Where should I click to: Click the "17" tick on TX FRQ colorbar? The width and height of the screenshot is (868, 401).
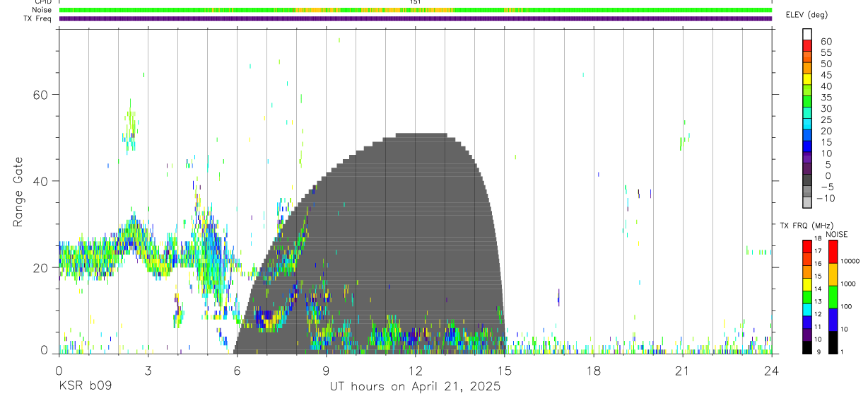(x=818, y=251)
